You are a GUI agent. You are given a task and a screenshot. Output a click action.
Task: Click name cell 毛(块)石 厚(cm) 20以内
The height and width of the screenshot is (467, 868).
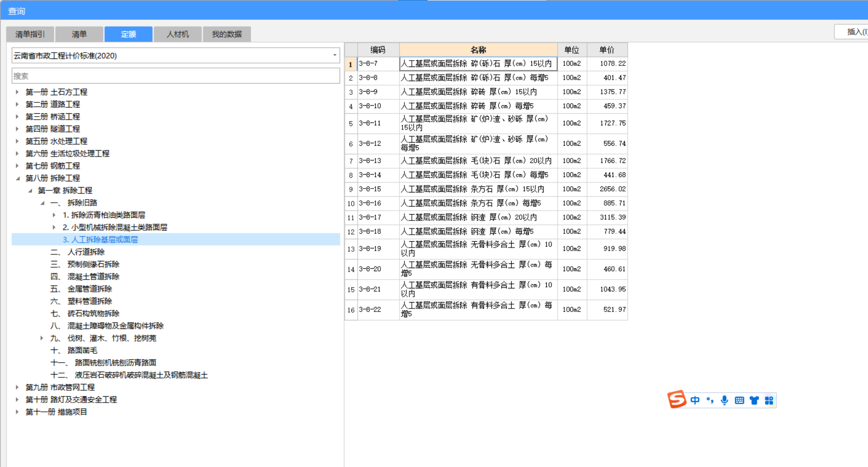point(478,161)
